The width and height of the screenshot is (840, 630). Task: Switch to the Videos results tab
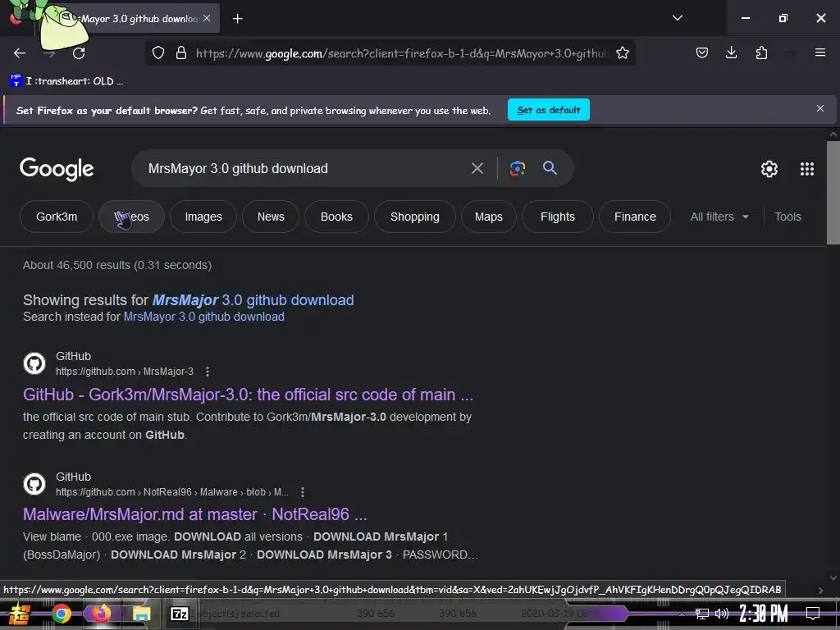pyautogui.click(x=132, y=217)
